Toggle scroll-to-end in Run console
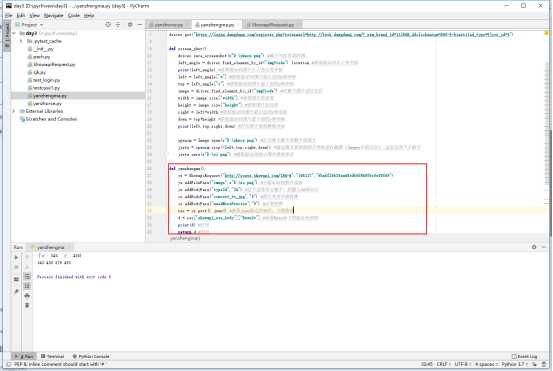Screen dimensions: 553x371 [27, 286]
